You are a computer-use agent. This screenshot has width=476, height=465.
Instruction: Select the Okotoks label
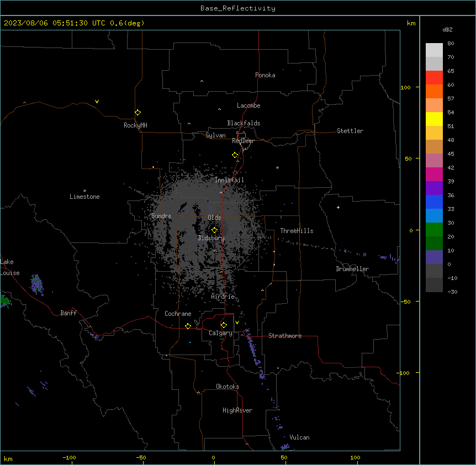tap(228, 387)
